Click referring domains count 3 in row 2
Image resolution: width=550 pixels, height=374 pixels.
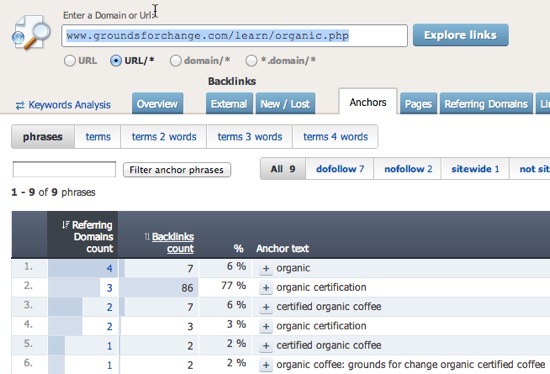pyautogui.click(x=109, y=288)
